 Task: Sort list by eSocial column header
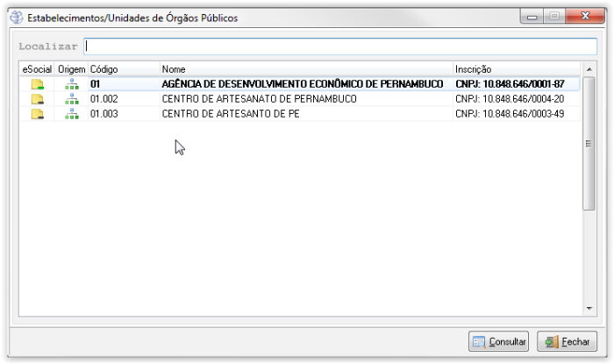37,69
